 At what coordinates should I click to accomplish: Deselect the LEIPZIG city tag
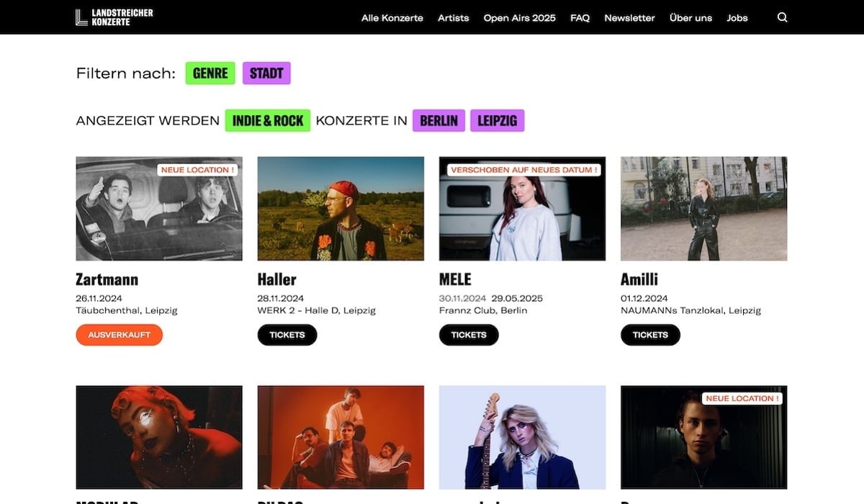(498, 120)
